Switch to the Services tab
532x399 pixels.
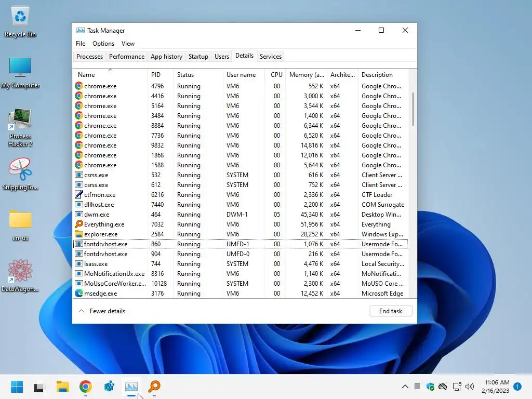pos(270,57)
